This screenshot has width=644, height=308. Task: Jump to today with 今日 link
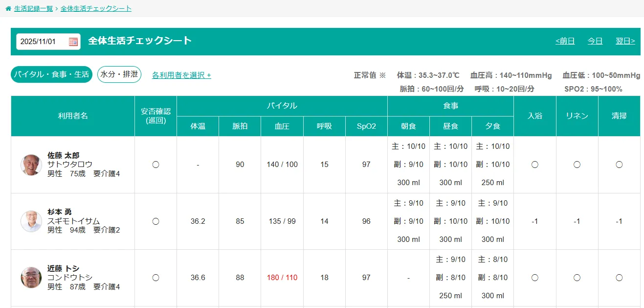pyautogui.click(x=595, y=41)
